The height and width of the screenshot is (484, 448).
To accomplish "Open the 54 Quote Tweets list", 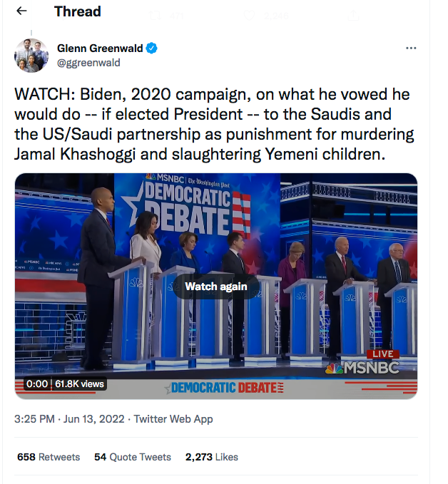I will pos(133,457).
